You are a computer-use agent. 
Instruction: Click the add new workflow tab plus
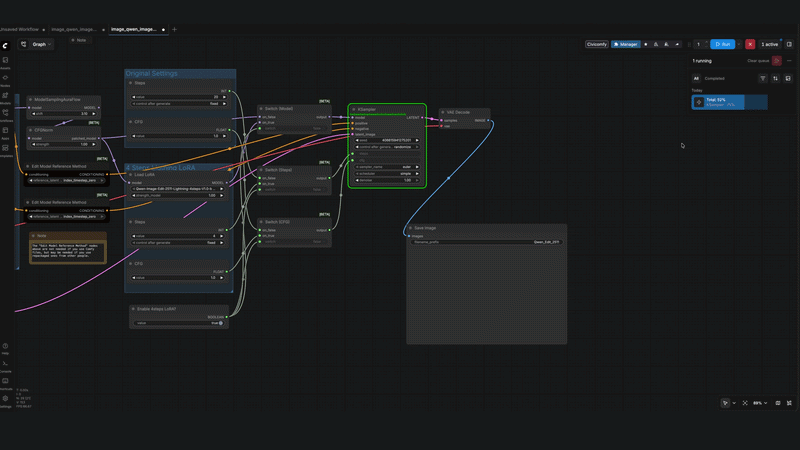click(x=174, y=30)
